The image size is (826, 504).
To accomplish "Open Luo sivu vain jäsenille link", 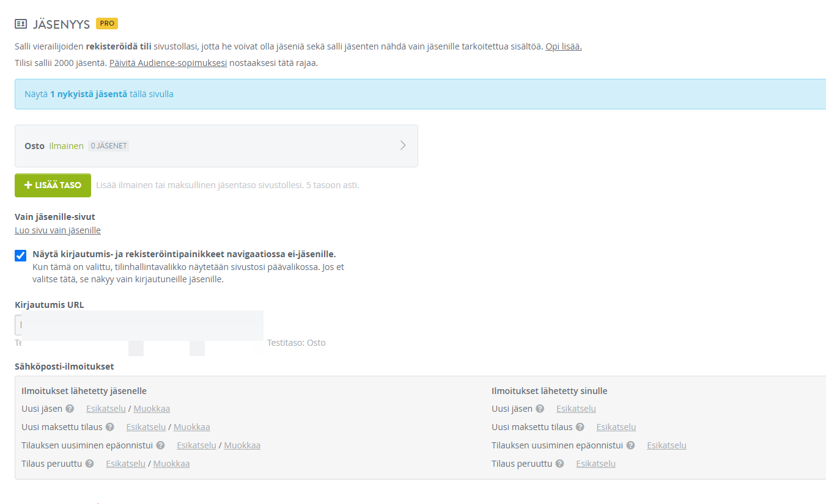I will pos(57,230).
